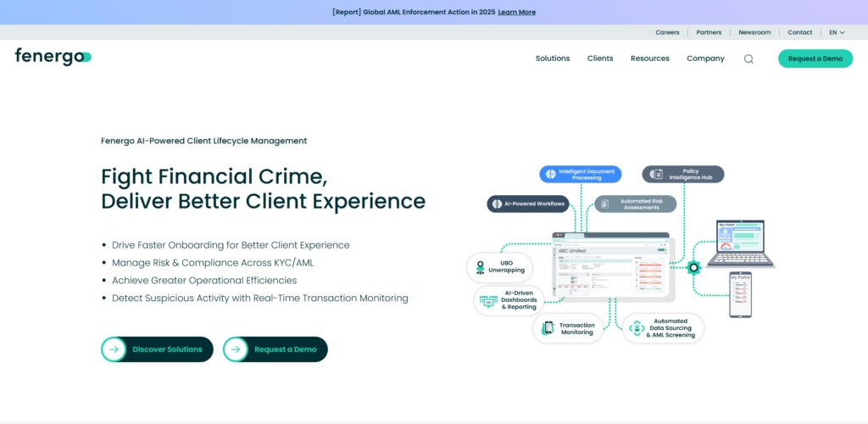Click the header Request a Demo button
The image size is (868, 424).
(815, 59)
